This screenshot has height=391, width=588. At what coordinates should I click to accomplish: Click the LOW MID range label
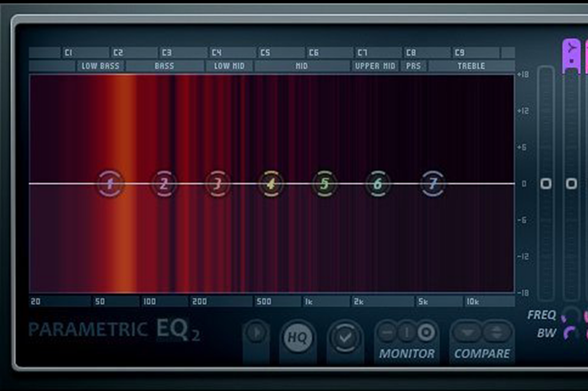tap(229, 66)
